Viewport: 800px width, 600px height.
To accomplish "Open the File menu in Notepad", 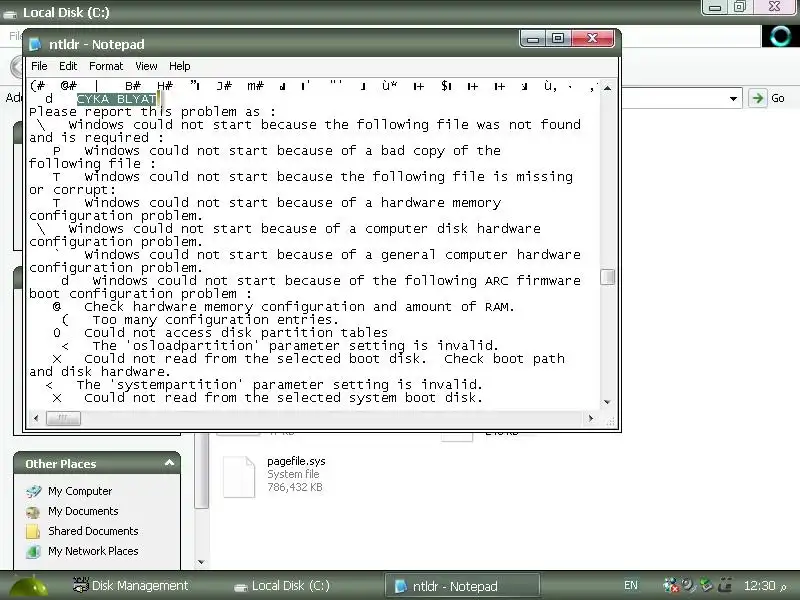I will 39,66.
